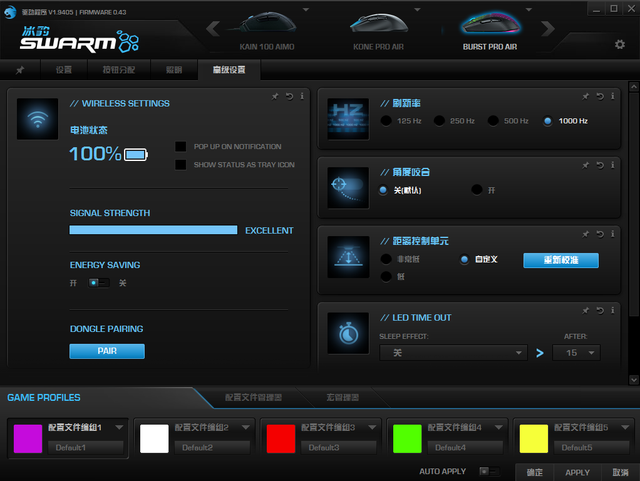Toggle the Energy Saving switch
This screenshot has width=640, height=481.
point(98,283)
